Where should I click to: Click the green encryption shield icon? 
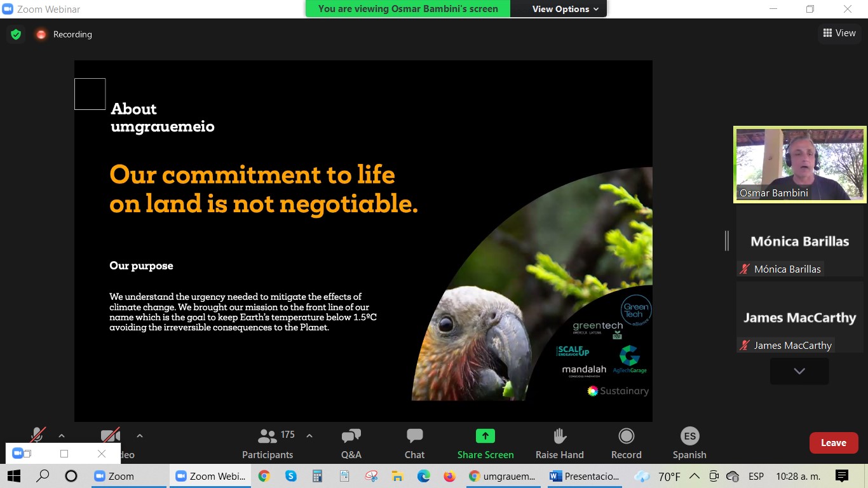[x=16, y=34]
